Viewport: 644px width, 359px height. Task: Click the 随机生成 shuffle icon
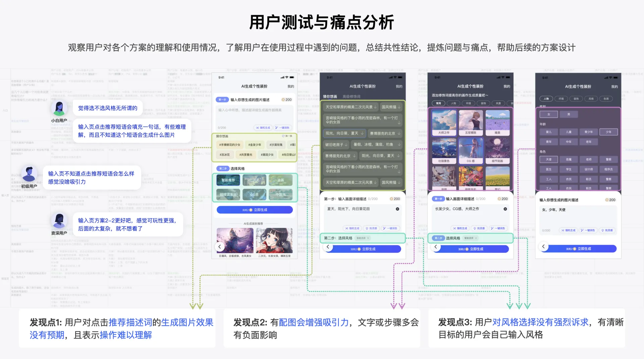coord(258,127)
